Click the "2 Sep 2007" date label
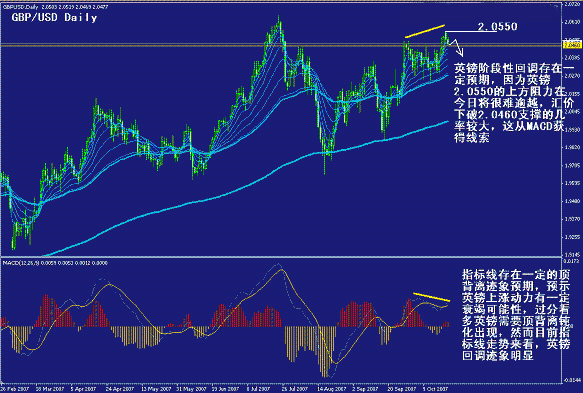This screenshot has height=393, width=583. point(365,389)
